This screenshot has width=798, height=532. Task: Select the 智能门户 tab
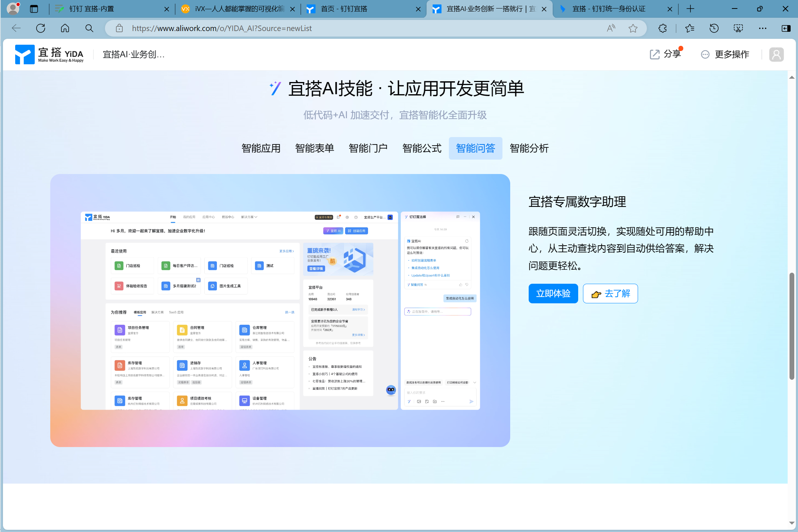point(368,148)
